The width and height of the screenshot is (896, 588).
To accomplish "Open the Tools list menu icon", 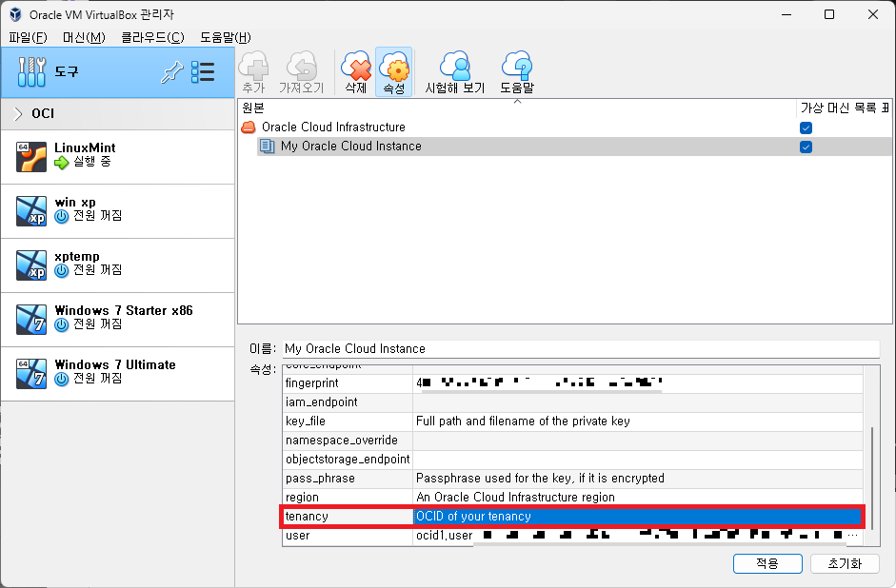I will (203, 72).
